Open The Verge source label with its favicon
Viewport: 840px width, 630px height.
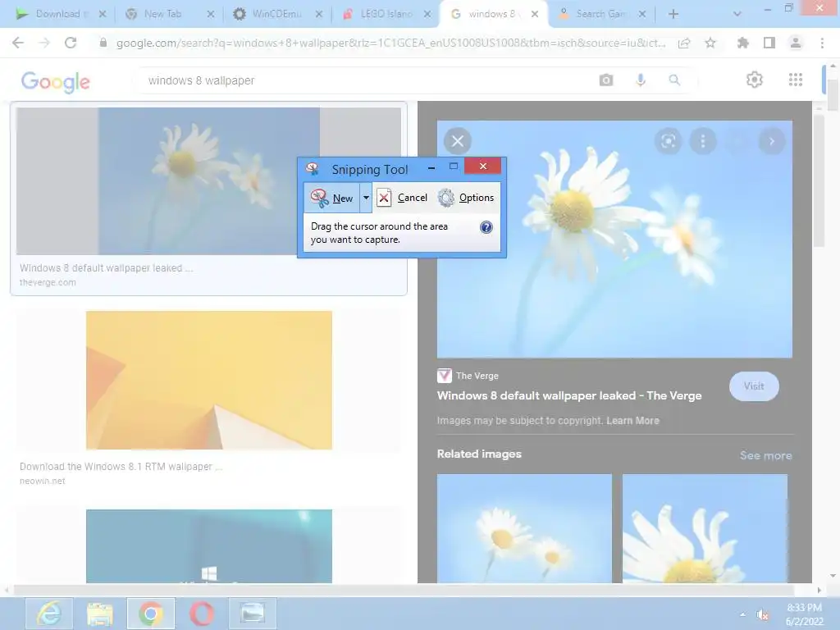(x=468, y=376)
